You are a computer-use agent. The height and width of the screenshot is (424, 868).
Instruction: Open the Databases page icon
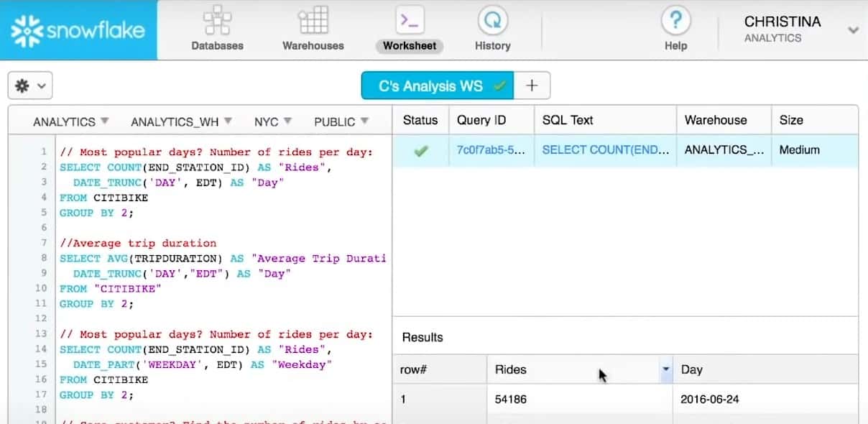tap(217, 20)
